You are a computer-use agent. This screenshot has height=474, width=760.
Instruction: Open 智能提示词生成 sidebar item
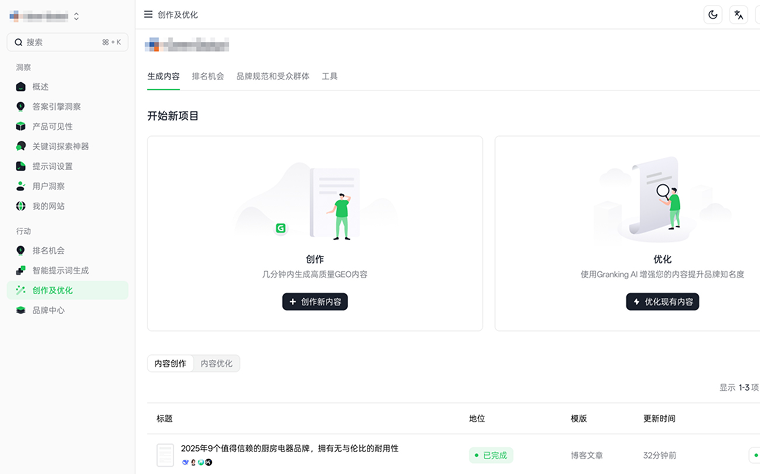pos(60,271)
